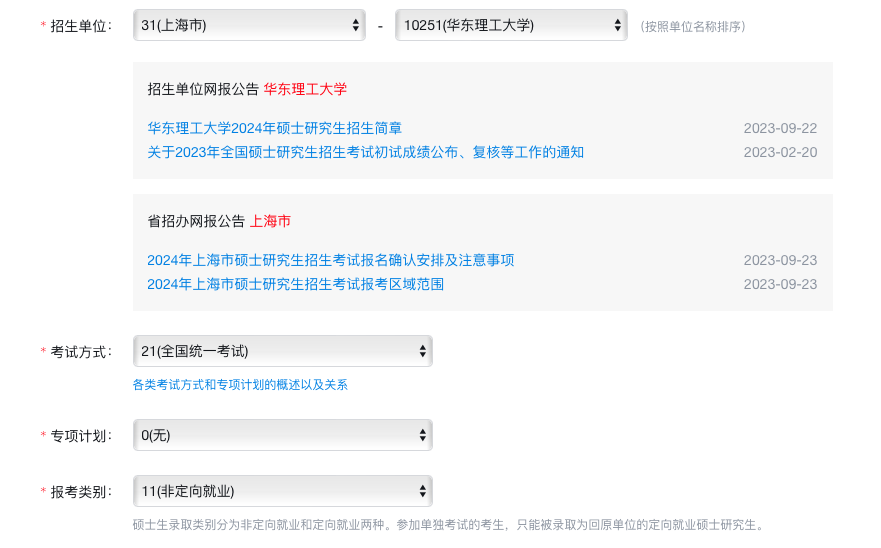Click the date 2023-09-22
This screenshot has height=548, width=881.
pos(780,128)
